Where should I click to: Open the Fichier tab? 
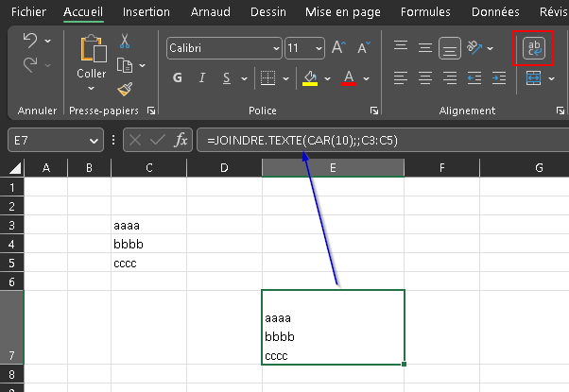(x=28, y=12)
